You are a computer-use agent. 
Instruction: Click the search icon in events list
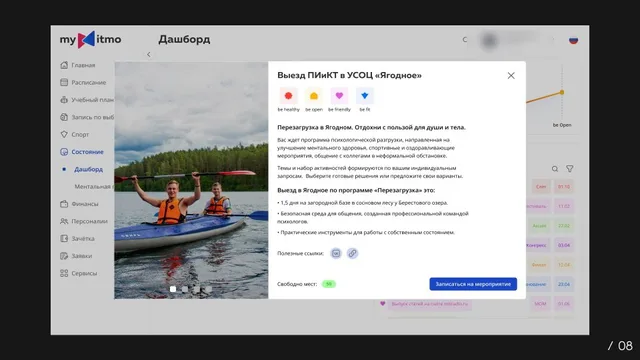click(x=555, y=169)
